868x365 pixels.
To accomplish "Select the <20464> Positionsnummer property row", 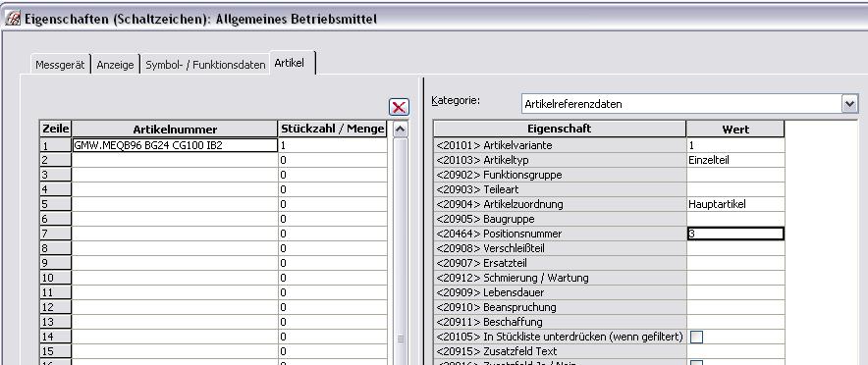I will click(560, 234).
